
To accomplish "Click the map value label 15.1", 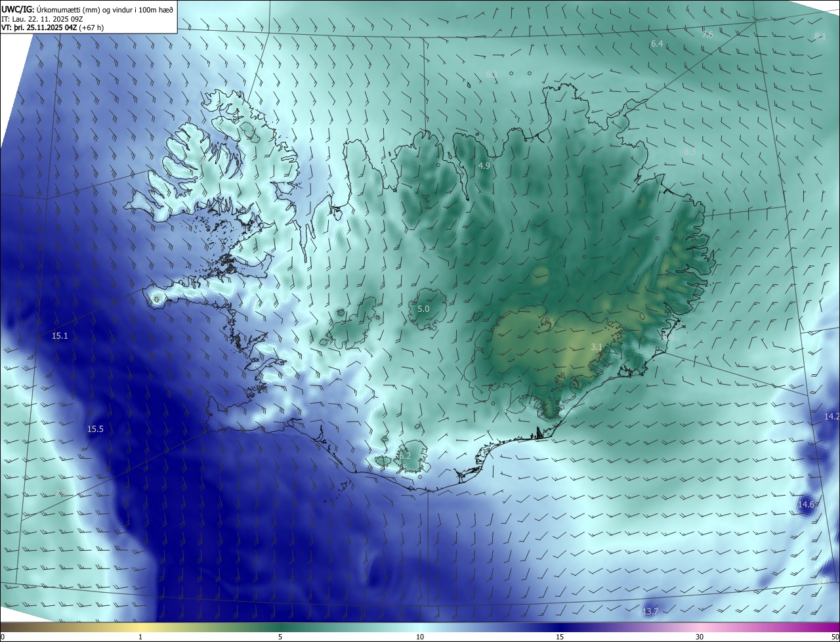I will [60, 336].
